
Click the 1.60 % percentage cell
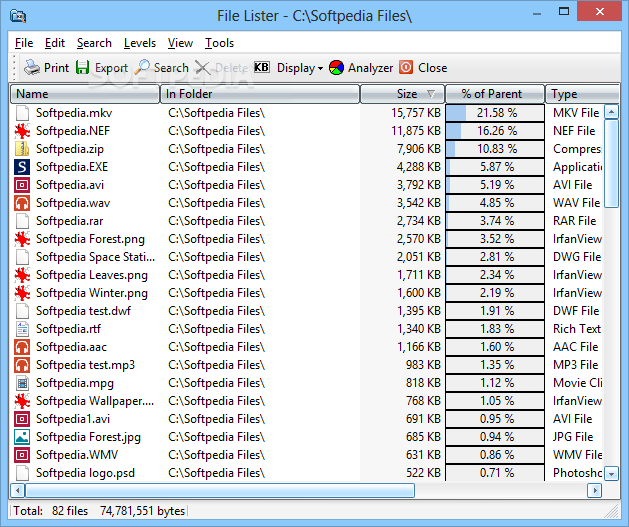point(497,347)
